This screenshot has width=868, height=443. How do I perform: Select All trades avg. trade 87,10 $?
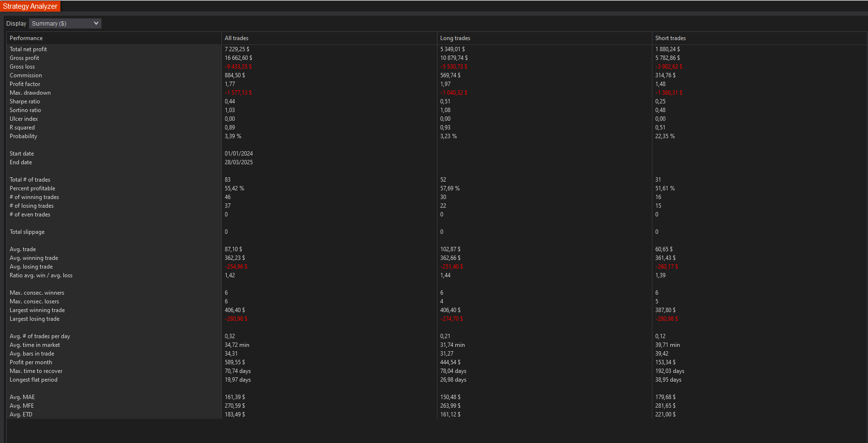233,249
